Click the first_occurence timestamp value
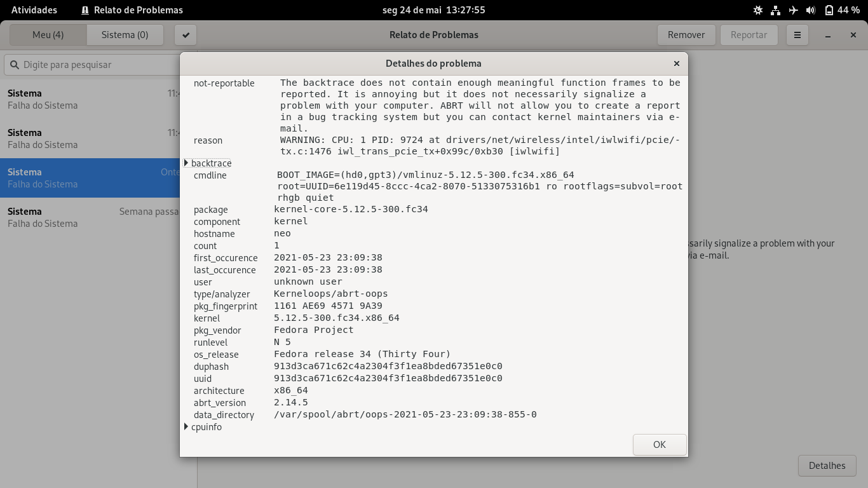Image resolution: width=868 pixels, height=488 pixels. [x=328, y=257]
